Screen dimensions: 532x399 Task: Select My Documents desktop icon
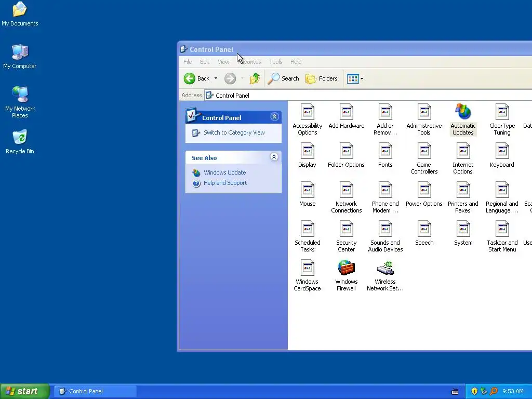coord(20,14)
